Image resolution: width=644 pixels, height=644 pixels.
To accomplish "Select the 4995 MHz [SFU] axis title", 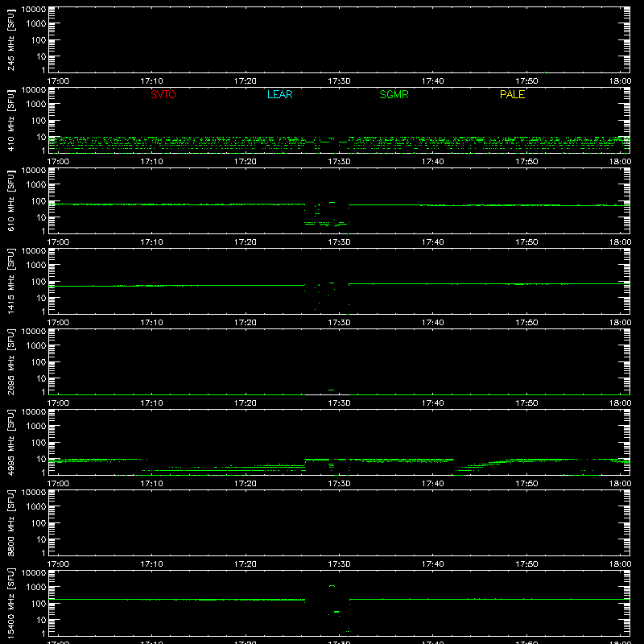I will coord(10,442).
